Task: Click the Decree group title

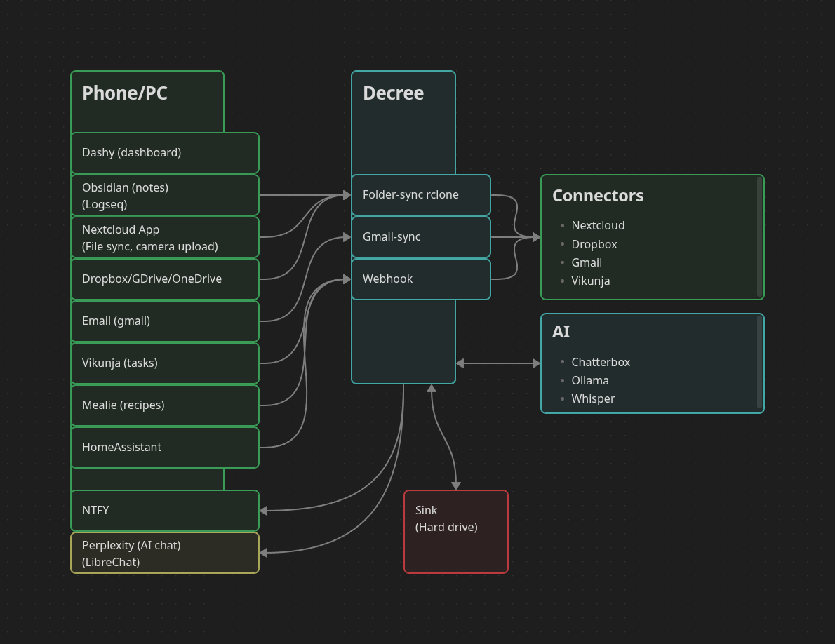Action: 393,93
